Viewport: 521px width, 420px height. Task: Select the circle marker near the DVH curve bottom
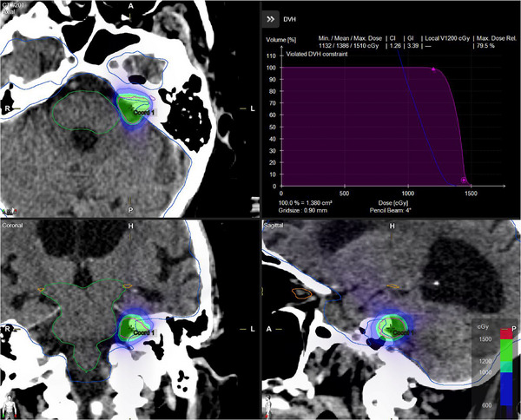click(x=464, y=180)
